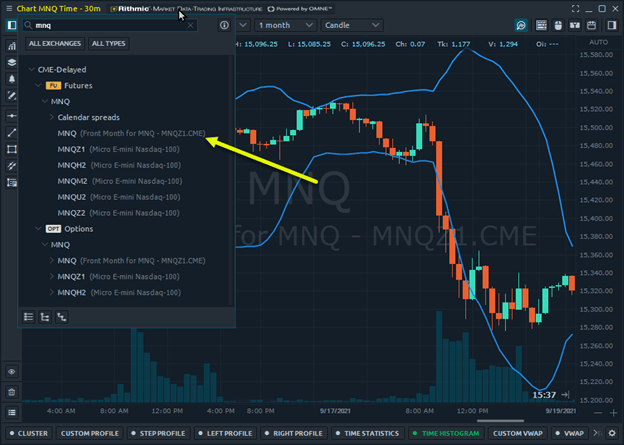The width and height of the screenshot is (624, 445).
Task: Select the drawing pencil tool
Action: pyautogui.click(x=12, y=96)
